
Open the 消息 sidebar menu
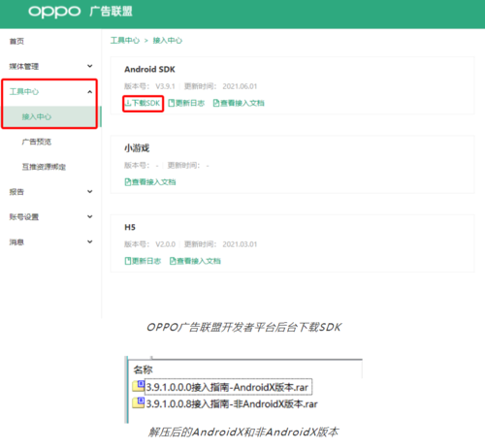point(16,242)
